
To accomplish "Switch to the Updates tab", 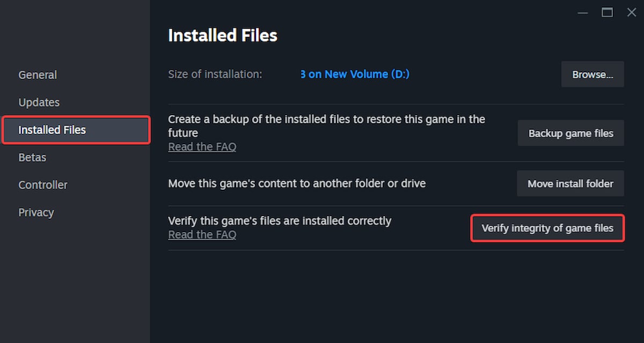I will (x=39, y=102).
